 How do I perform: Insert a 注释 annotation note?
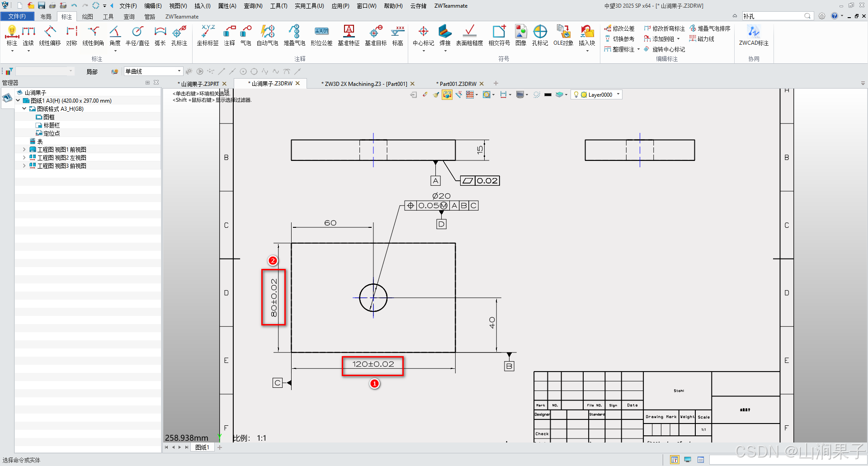coord(230,36)
